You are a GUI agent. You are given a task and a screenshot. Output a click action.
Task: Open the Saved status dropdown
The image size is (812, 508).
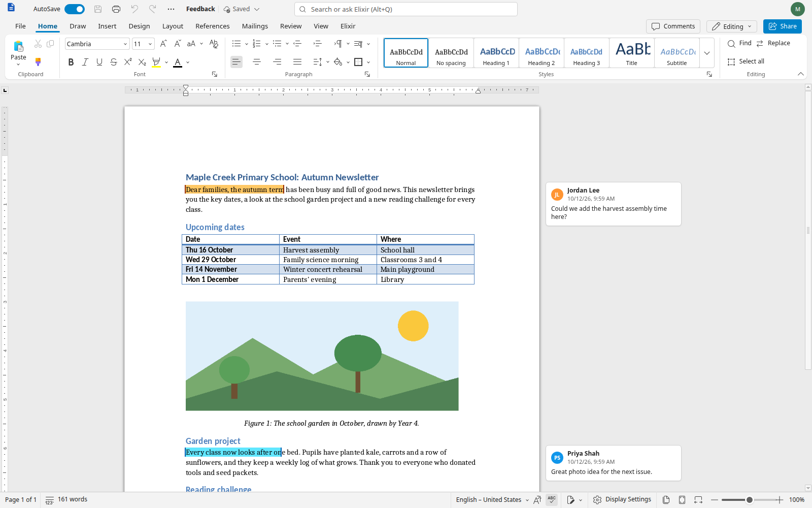[243, 9]
